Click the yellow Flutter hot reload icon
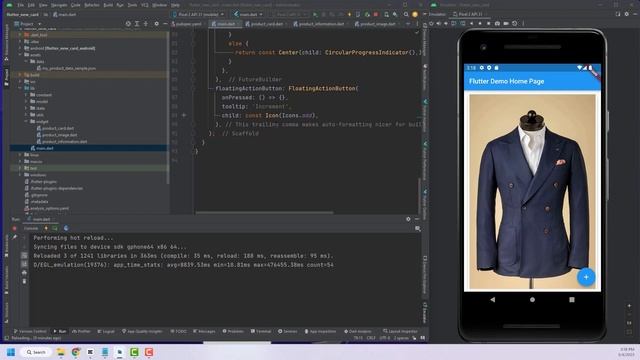 coord(349,14)
